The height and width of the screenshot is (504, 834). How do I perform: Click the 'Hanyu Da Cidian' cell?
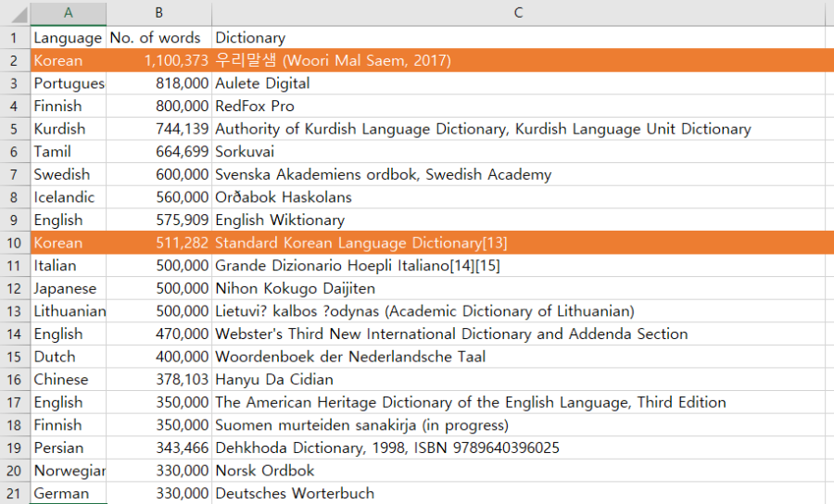point(518,380)
